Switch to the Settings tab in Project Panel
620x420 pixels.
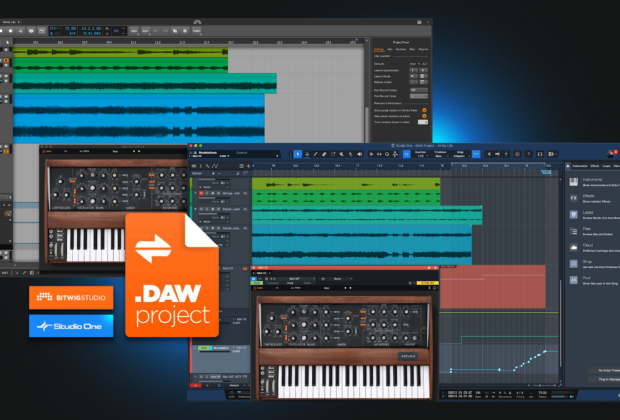coord(379,49)
